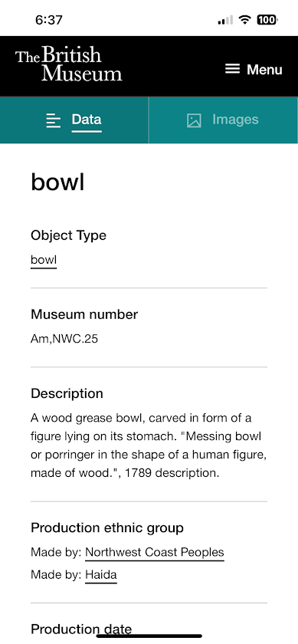Tap the home indicator bar
Screen dimensions: 298x644
click(149, 636)
